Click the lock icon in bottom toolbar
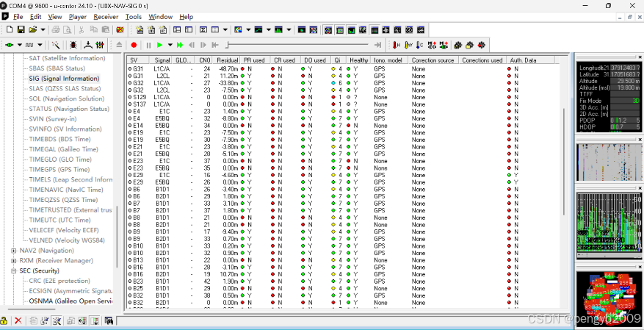 (x=4, y=320)
